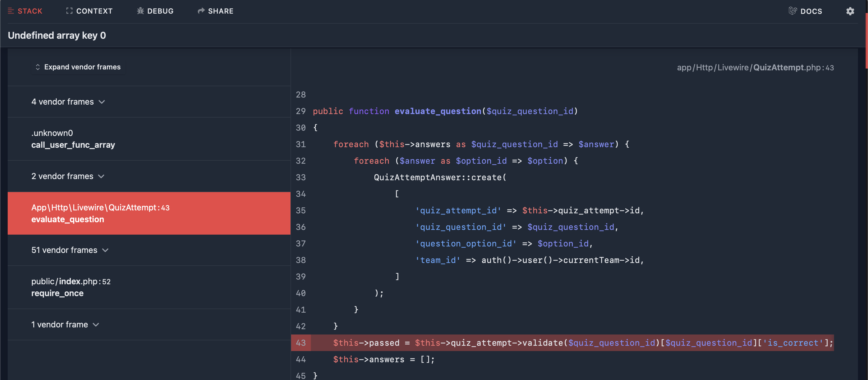Image resolution: width=868 pixels, height=380 pixels.
Task: Switch to the Context tab
Action: click(x=94, y=11)
